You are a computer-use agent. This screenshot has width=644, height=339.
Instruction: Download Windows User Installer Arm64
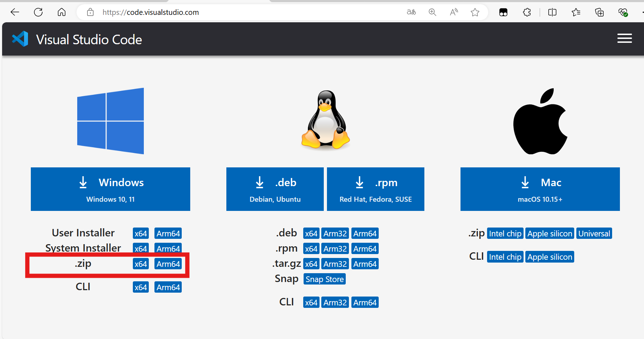[168, 234]
